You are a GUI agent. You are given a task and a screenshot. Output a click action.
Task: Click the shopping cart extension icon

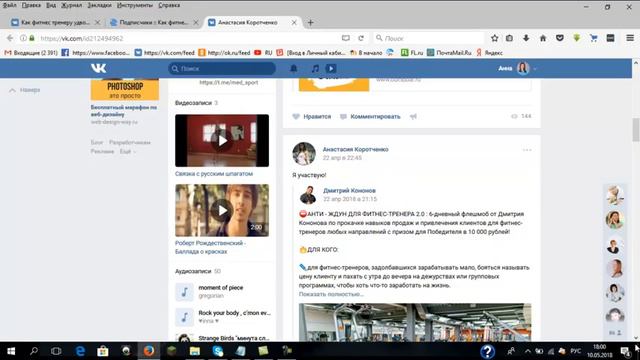[x=593, y=38]
